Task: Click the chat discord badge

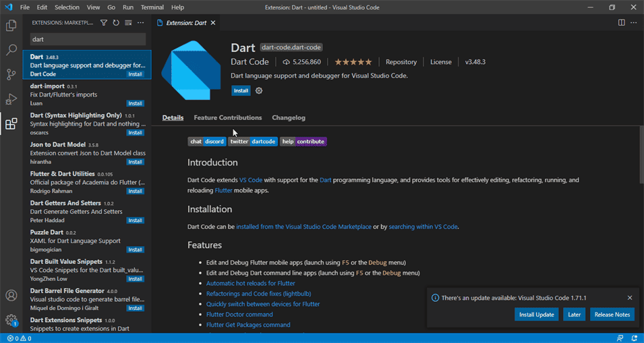Action: tap(207, 142)
